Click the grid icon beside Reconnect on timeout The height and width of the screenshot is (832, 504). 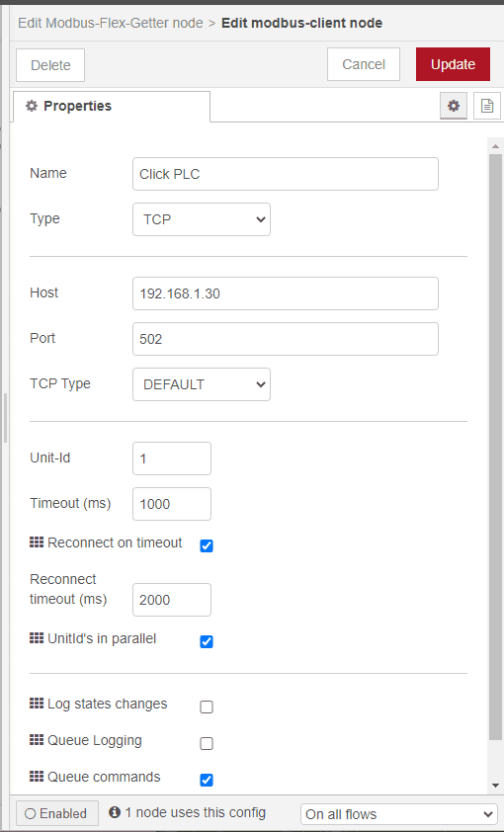click(x=37, y=542)
